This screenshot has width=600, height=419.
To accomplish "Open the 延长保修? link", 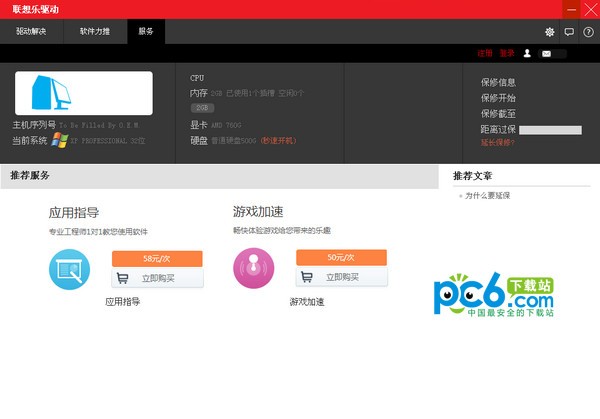I will [x=497, y=142].
